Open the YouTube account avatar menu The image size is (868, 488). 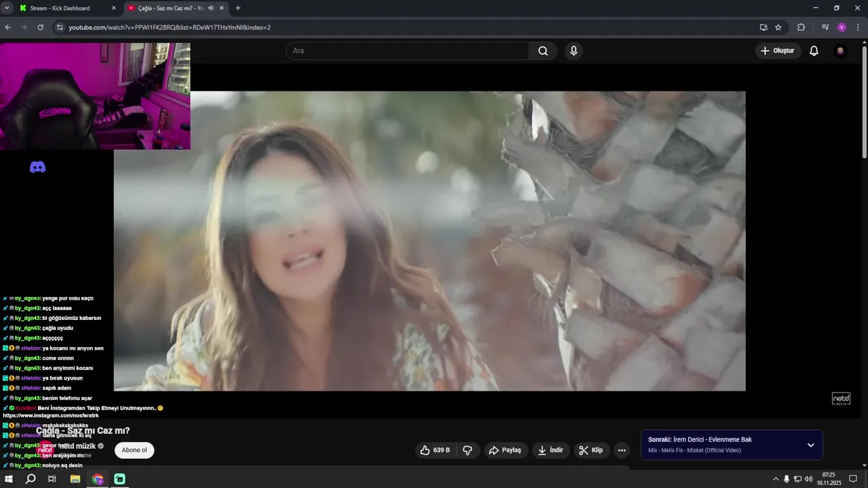point(840,51)
